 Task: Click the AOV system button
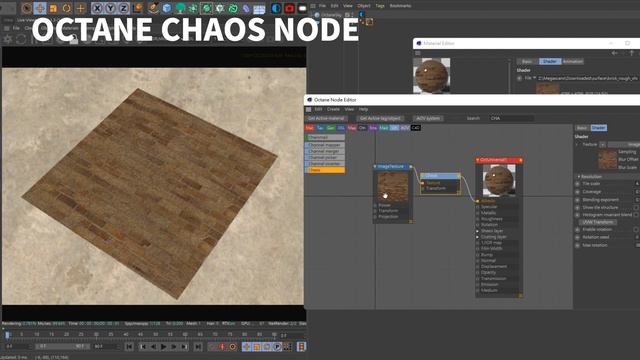[x=428, y=118]
